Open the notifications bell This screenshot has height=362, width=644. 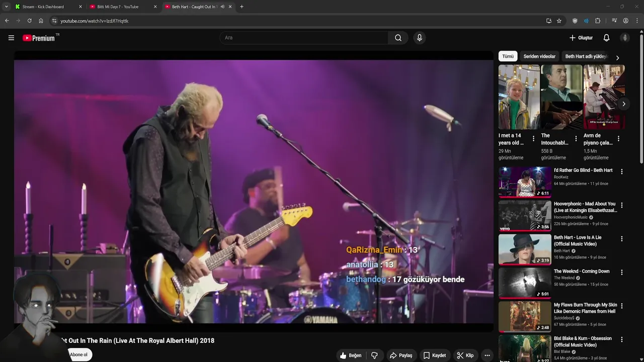pos(606,38)
